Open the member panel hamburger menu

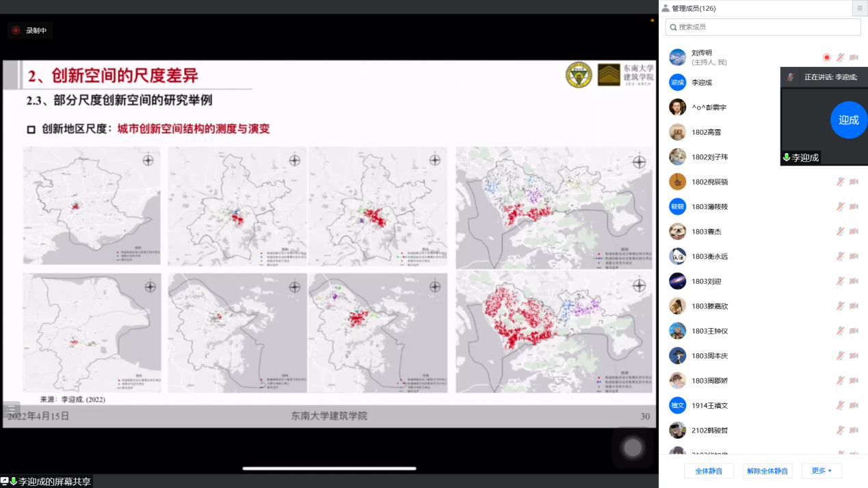pos(859,8)
